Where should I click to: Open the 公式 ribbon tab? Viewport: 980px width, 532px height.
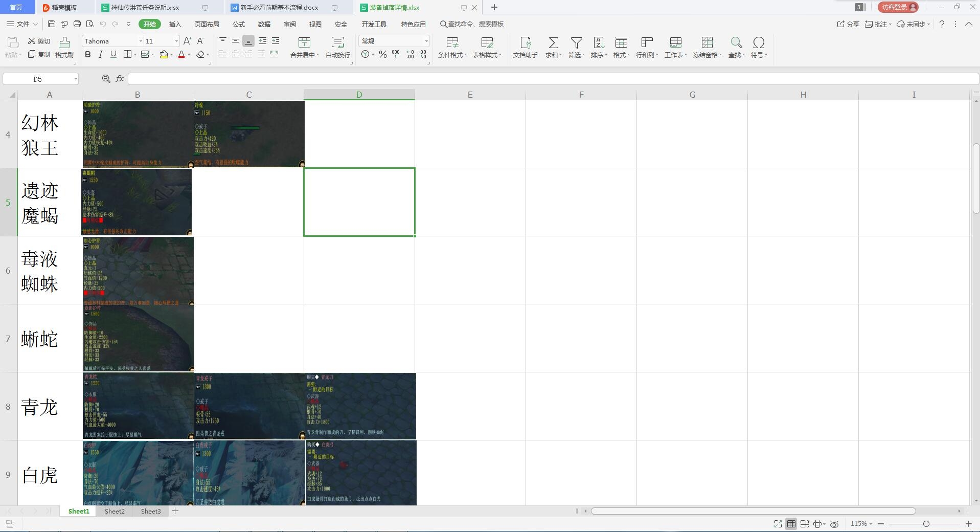tap(239, 24)
